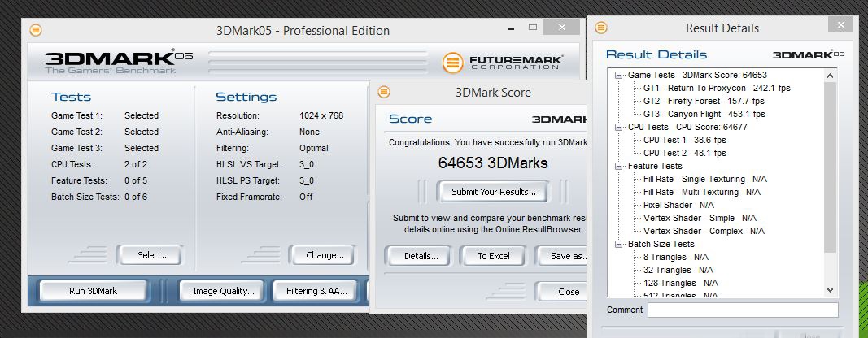The width and height of the screenshot is (868, 338).
Task: Click the 3DMark Score dialog title icon
Action: 384,93
